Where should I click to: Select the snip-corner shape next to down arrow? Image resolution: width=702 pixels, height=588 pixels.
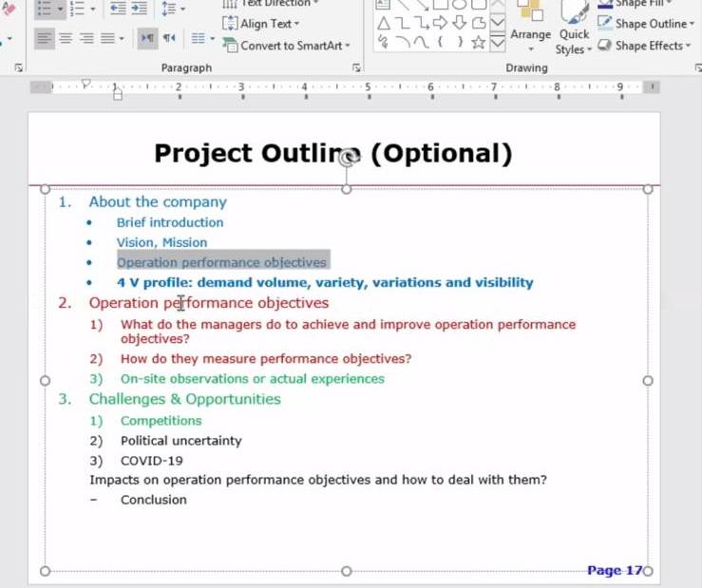click(479, 23)
